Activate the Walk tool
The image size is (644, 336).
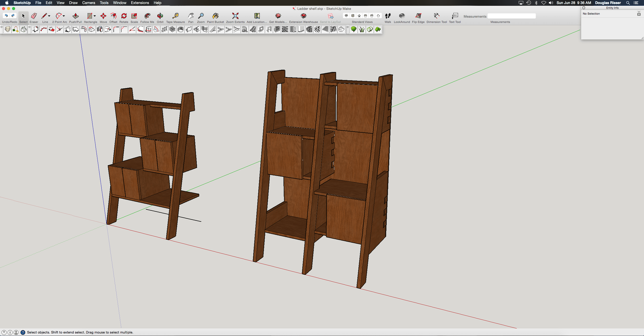click(388, 16)
